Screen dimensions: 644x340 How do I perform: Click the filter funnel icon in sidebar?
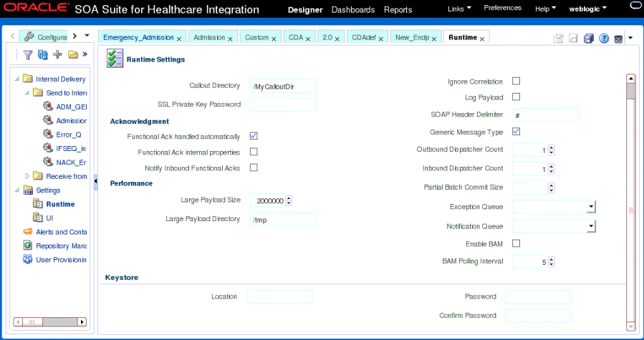point(27,54)
